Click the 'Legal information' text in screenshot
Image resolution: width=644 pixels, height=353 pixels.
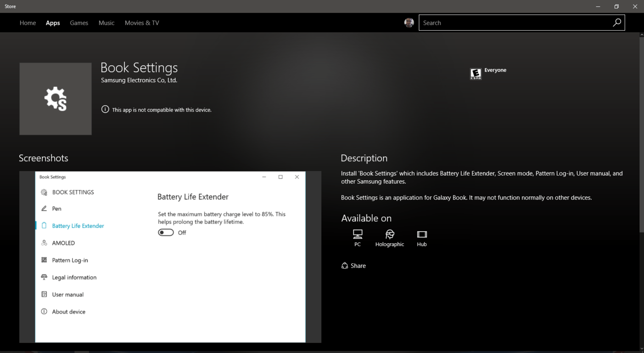point(74,277)
